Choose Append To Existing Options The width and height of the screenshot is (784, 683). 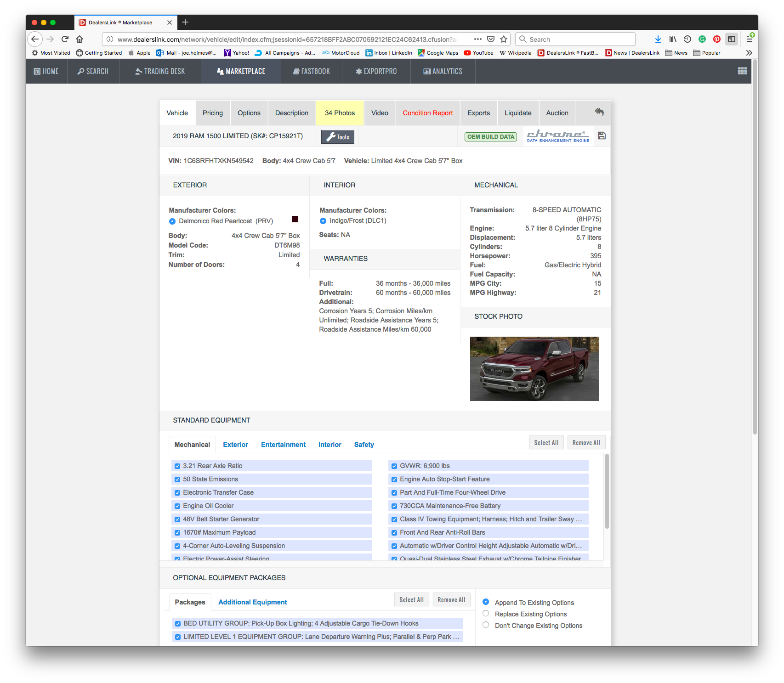click(486, 602)
